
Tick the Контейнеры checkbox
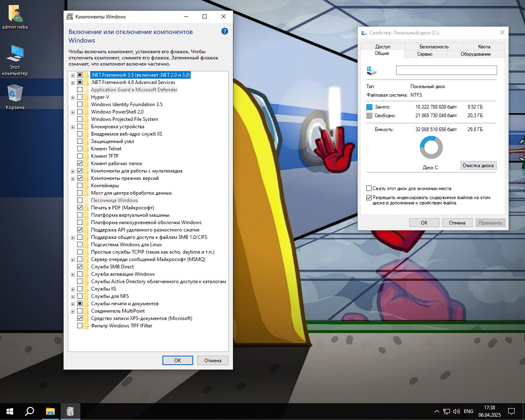point(80,186)
